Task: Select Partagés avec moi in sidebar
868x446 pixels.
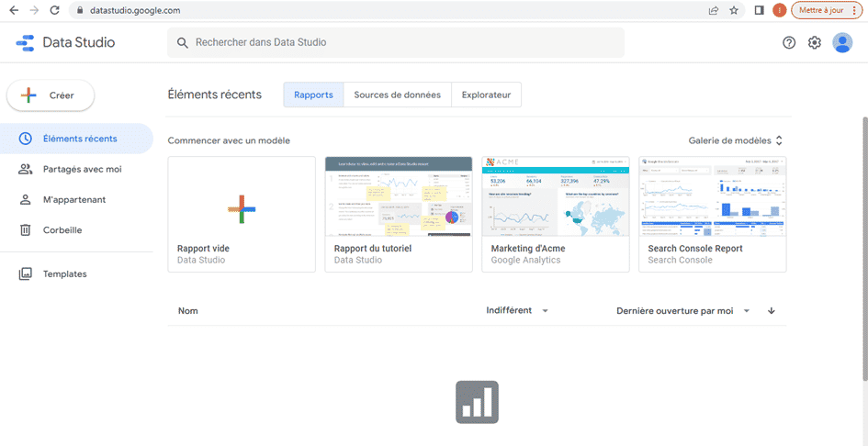Action: tap(82, 170)
